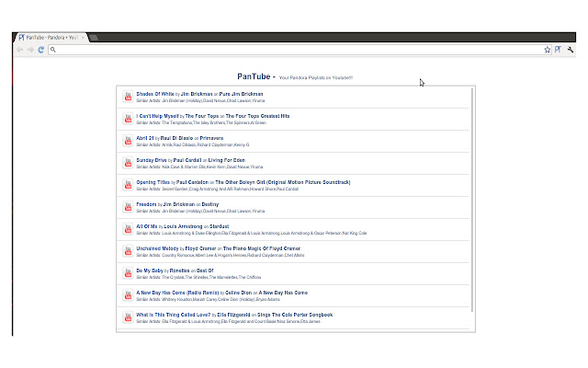Click the YouTube icon for Freedom
Image resolution: width=588 pixels, height=368 pixels.
128,207
